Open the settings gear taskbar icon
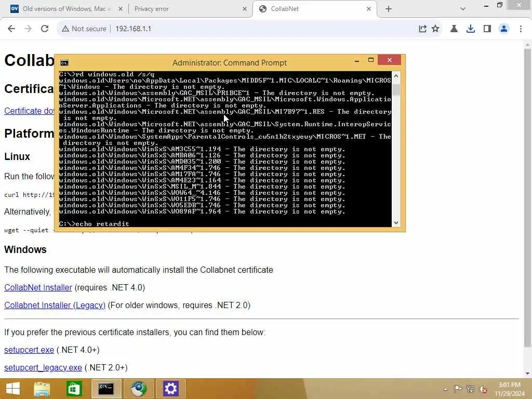Viewport: 532px width, 399px height. (170, 389)
